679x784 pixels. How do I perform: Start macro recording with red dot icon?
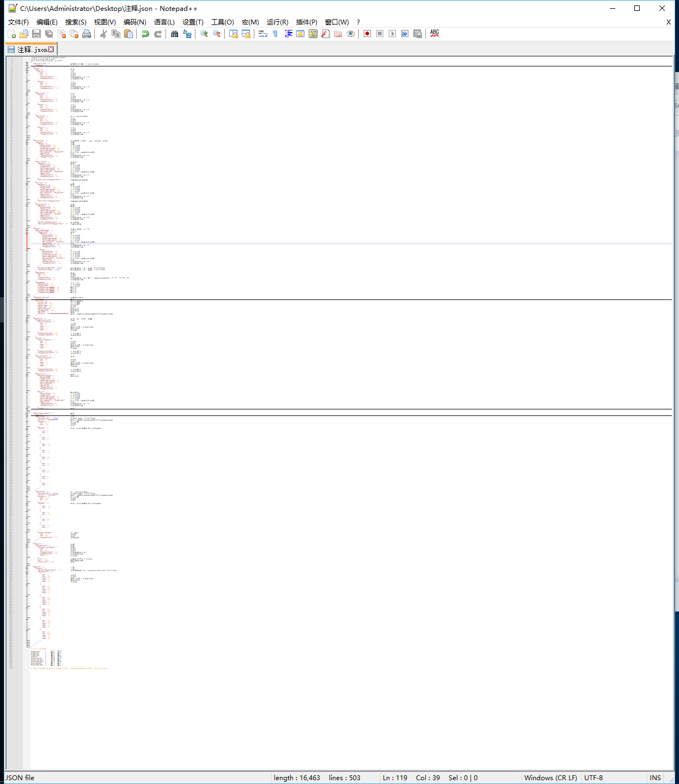pos(368,34)
